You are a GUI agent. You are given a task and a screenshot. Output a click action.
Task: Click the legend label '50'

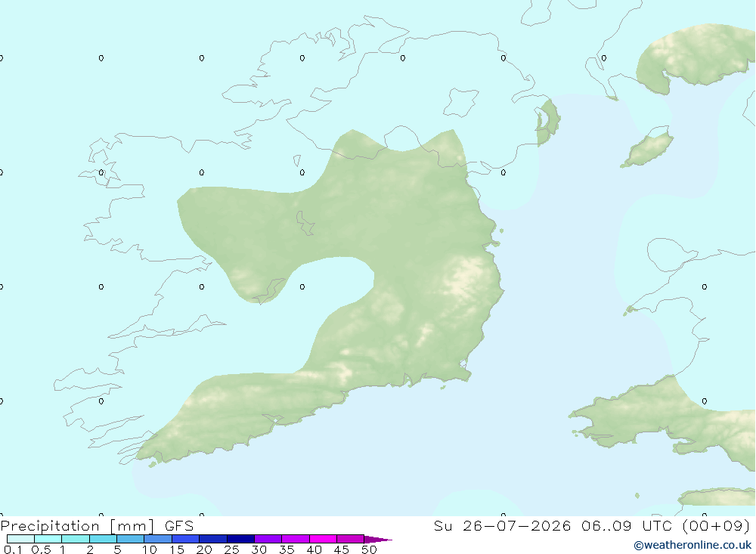tap(369, 549)
